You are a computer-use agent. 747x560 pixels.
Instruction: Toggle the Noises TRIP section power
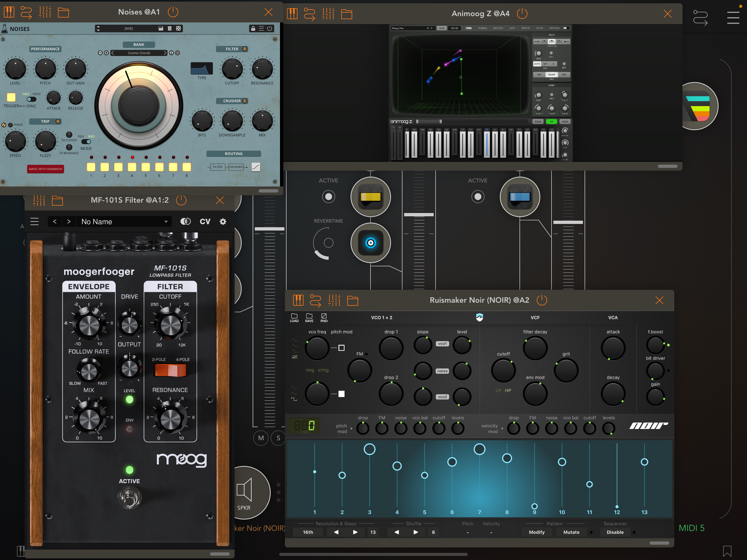pos(58,121)
